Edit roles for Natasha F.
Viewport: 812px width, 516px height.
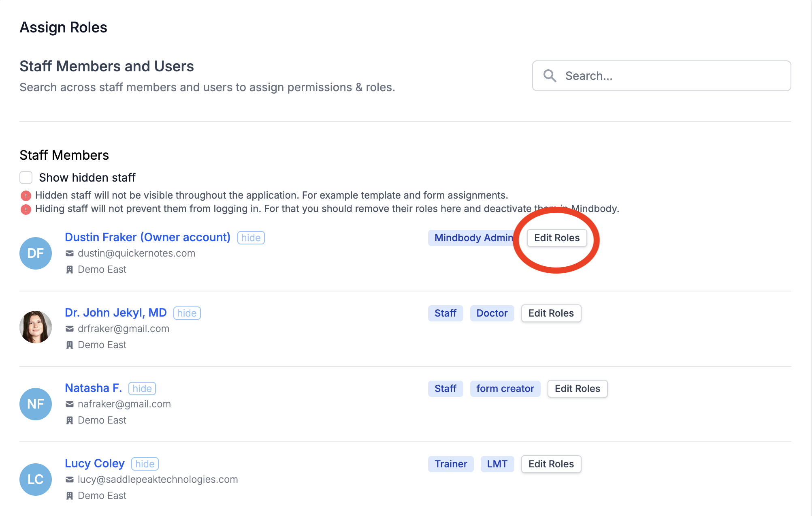577,389
